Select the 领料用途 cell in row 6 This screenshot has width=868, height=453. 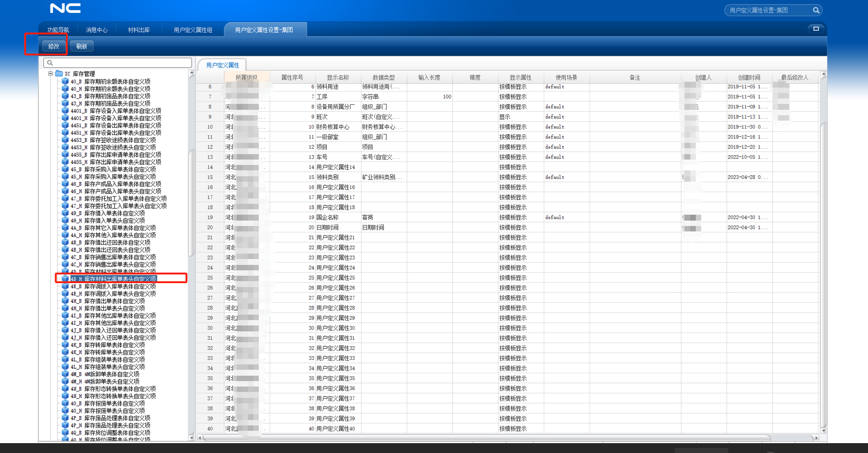[338, 87]
